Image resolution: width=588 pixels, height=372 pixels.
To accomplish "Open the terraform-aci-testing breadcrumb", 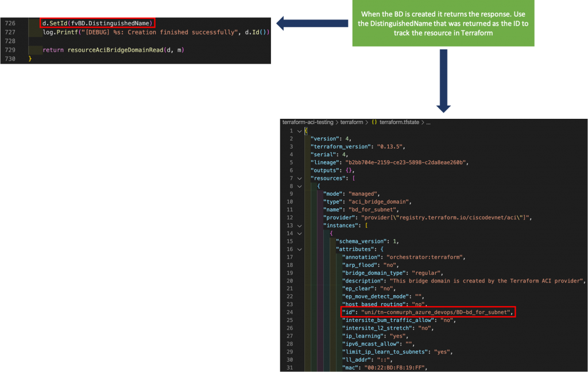I will [308, 122].
